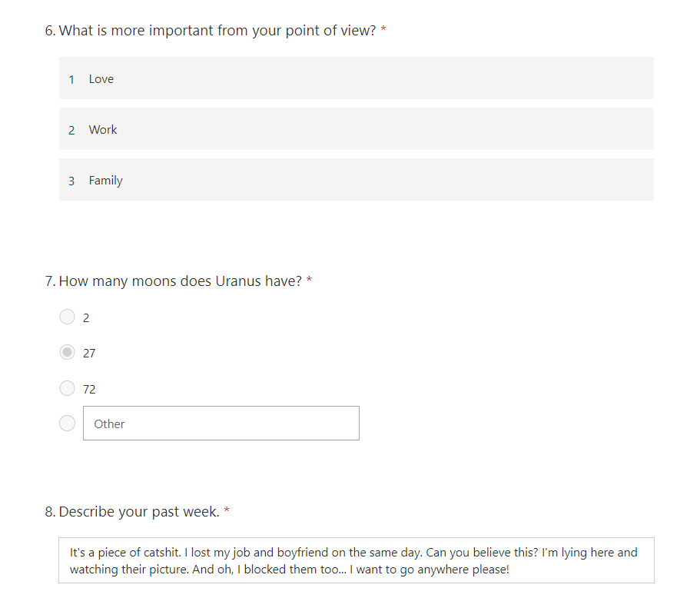Click the Work ranking item

356,129
